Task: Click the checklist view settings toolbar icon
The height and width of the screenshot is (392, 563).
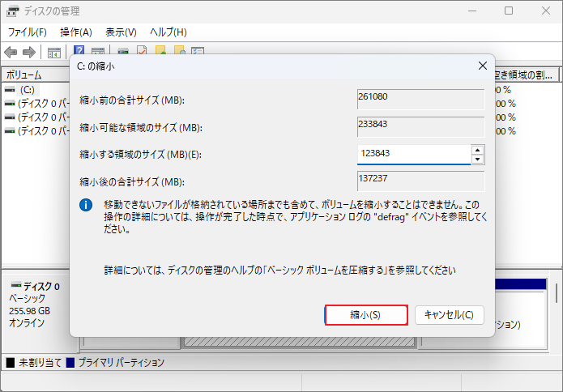Action: tap(198, 50)
